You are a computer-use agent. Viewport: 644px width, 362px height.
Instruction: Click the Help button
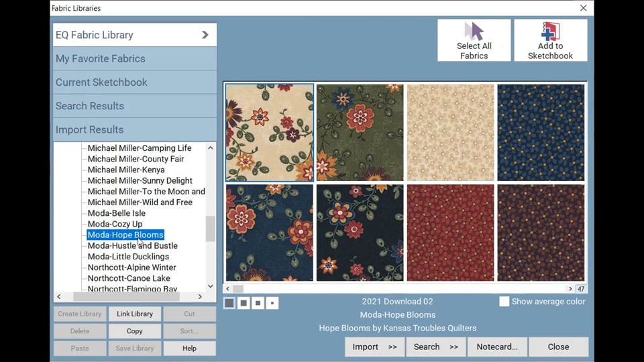189,348
